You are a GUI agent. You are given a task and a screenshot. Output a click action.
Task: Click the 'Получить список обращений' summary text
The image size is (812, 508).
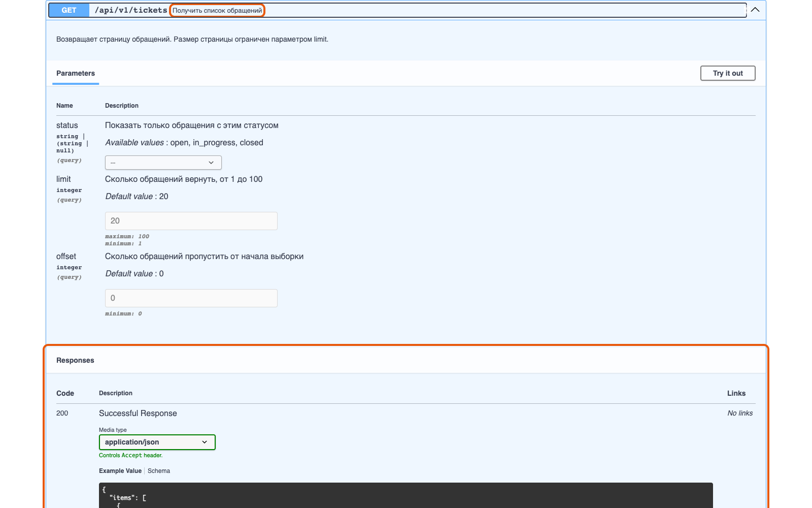(x=217, y=10)
